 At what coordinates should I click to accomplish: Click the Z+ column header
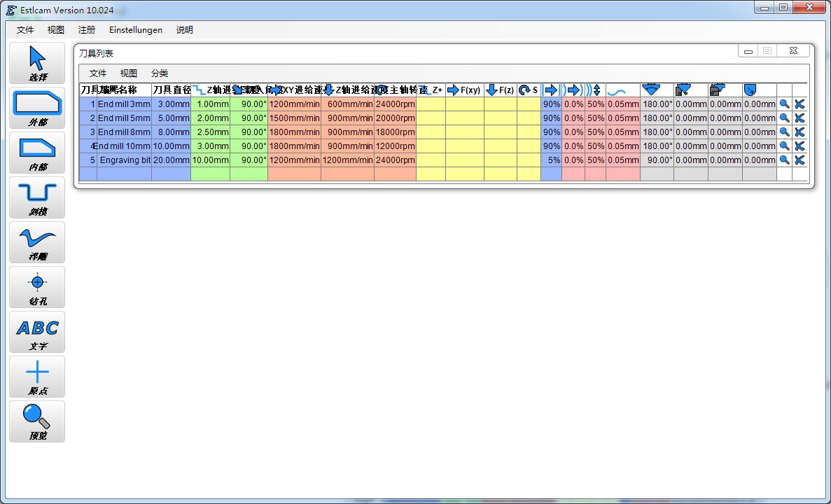tap(431, 90)
